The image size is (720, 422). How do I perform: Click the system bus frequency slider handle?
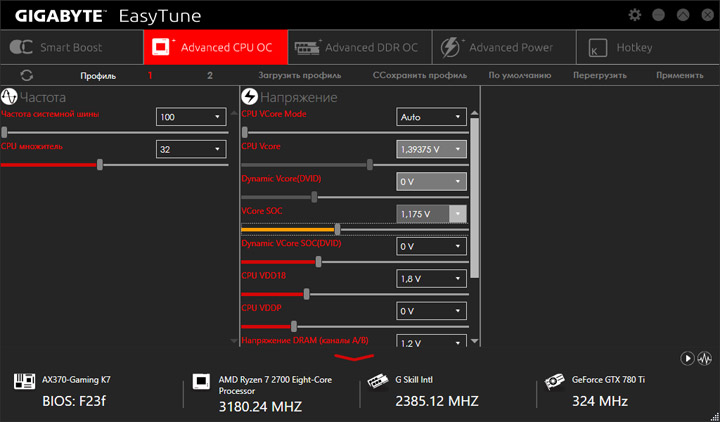point(4,133)
